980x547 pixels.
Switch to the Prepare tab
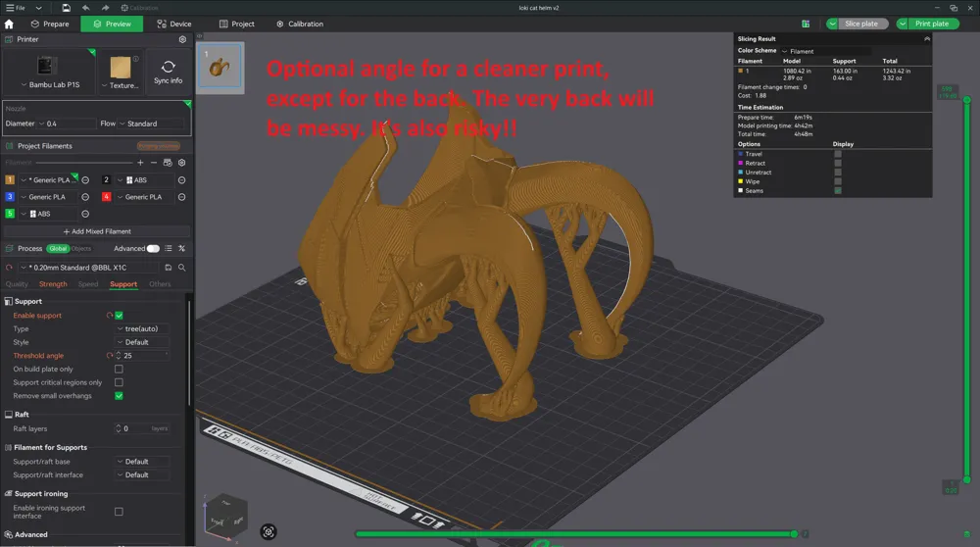point(50,24)
